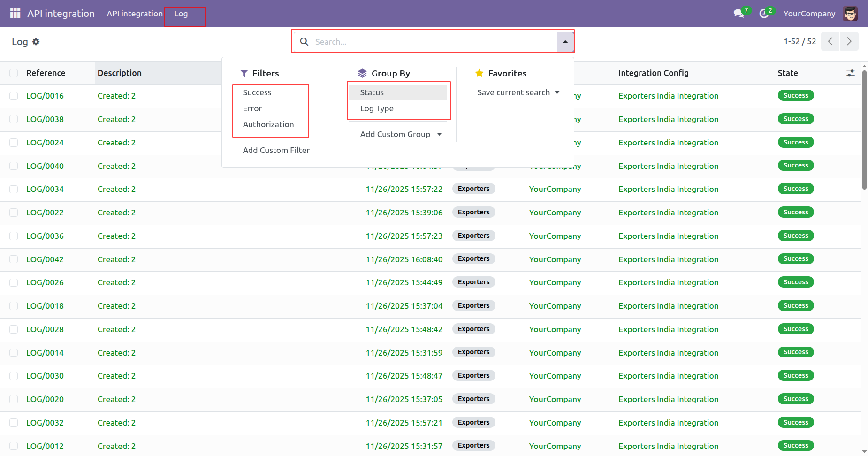868x456 pixels.
Task: Open record LOG/0022 link
Action: pos(45,213)
